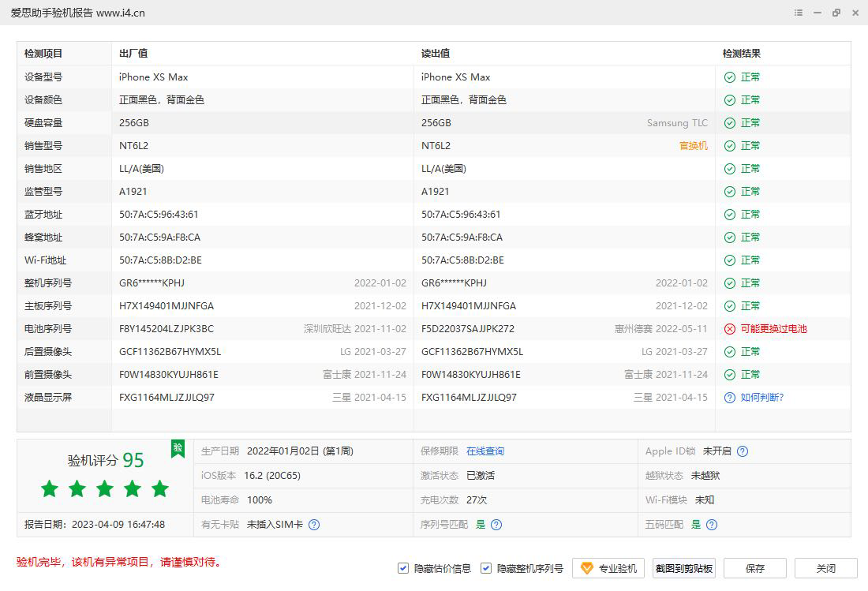Click green check icon in 蜂窝地址 row
The height and width of the screenshot is (591, 868).
coord(730,238)
